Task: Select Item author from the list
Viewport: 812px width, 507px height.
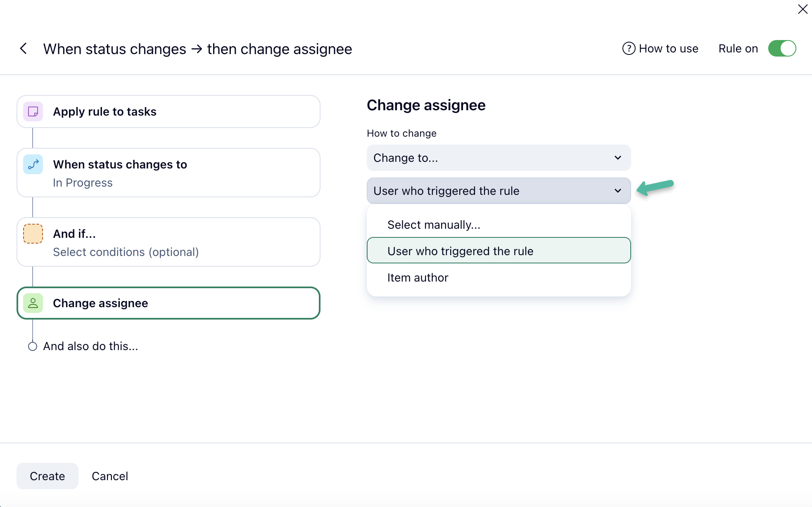Action: coord(418,277)
